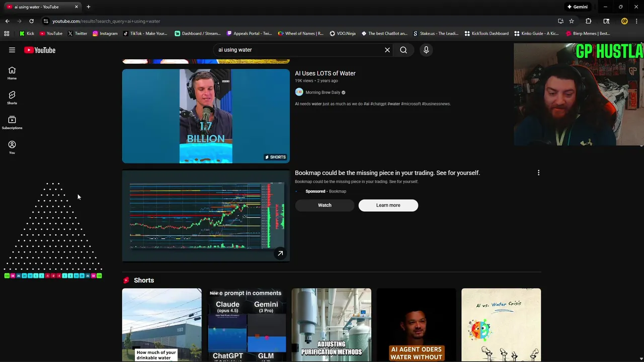
Task: Click the address bar URL
Action: [106, 21]
